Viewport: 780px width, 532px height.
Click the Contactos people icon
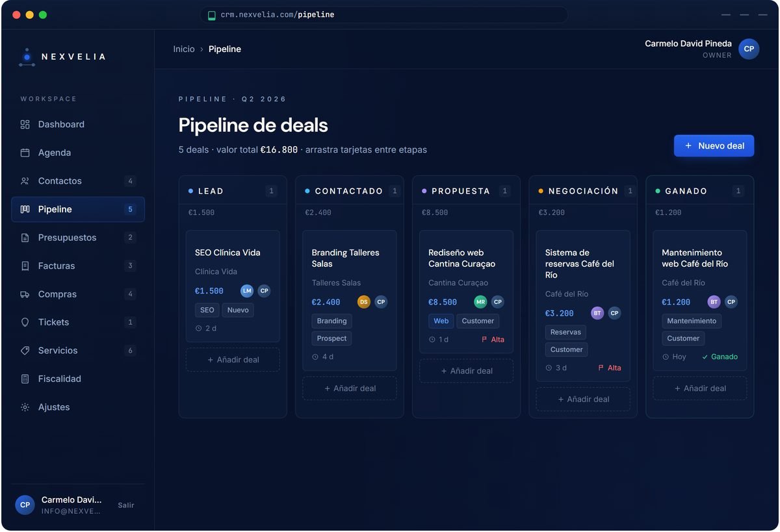[25, 181]
